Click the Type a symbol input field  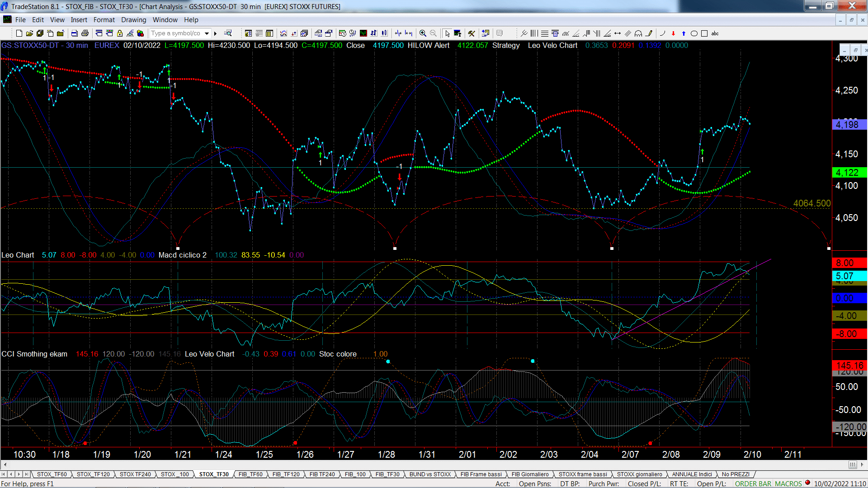[176, 33]
